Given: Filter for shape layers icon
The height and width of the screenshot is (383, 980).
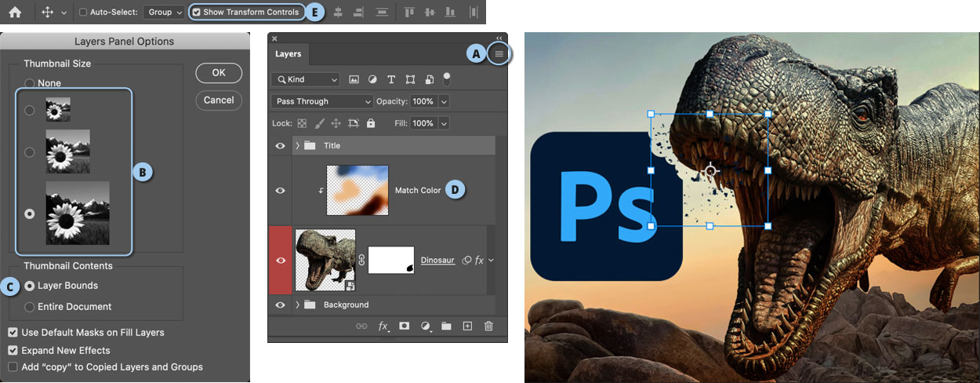Looking at the screenshot, I should (410, 79).
